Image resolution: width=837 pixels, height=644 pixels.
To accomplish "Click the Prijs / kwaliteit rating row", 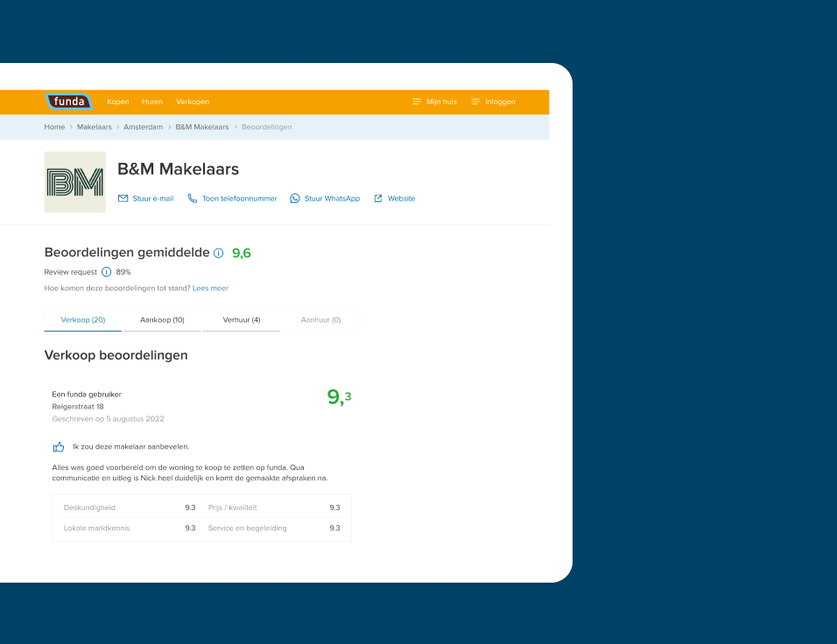I will tap(274, 507).
